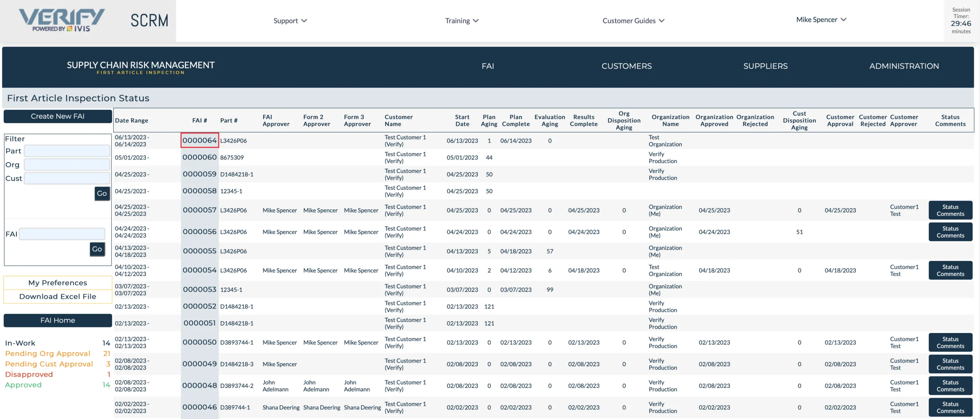Click the Session Timer display
The image size is (980, 419).
(x=961, y=21)
